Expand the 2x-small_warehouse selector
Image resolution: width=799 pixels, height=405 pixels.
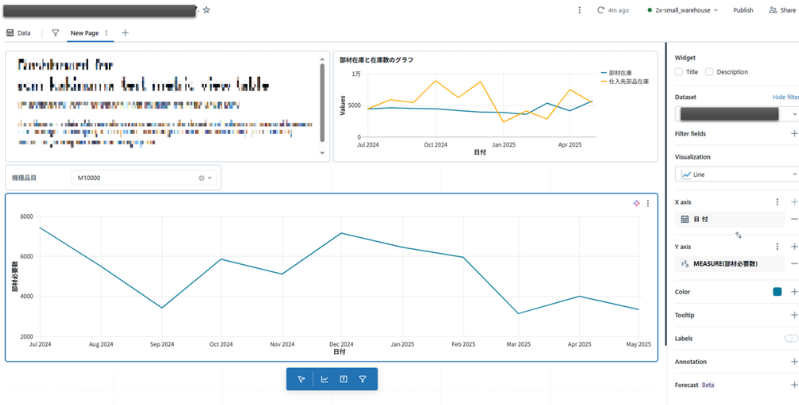[682, 10]
